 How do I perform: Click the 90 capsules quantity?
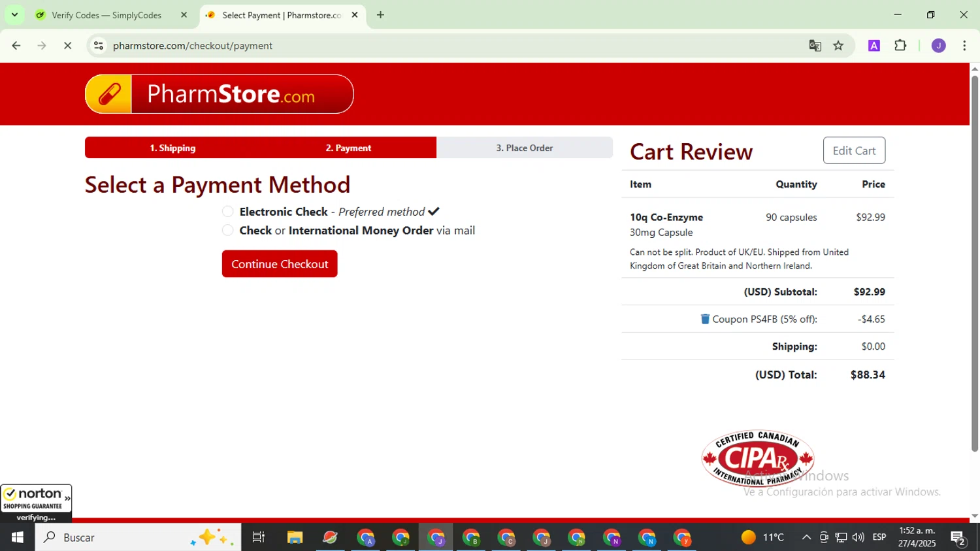click(x=791, y=217)
